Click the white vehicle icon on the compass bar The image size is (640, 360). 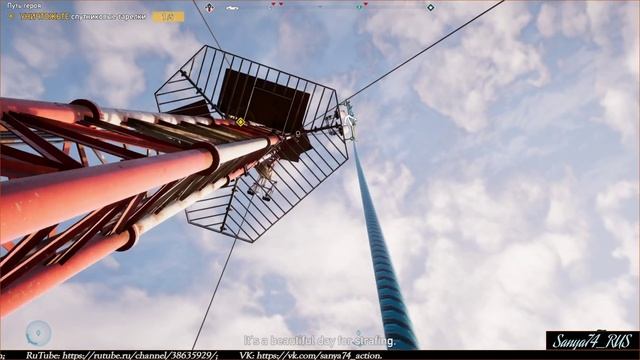[232, 8]
